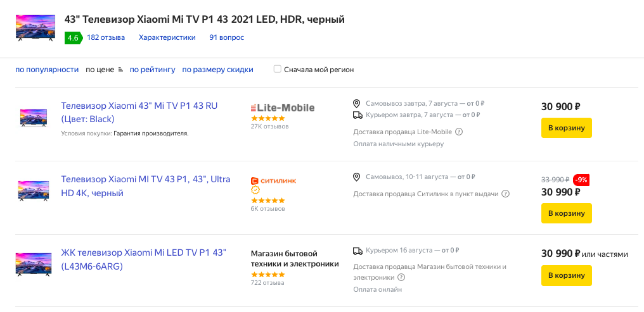Sort offers by "по рейтингу"
Screen dimensions: 644x312
click(x=152, y=70)
